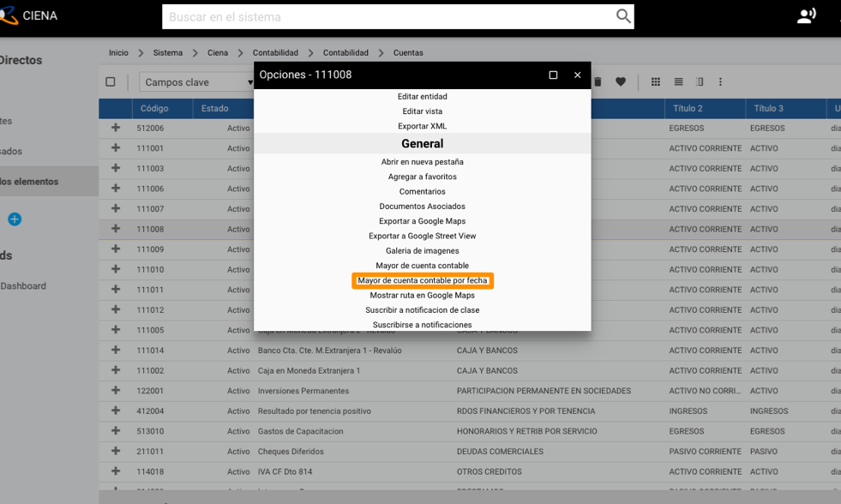Choose Exportar a Google Street View
The height and width of the screenshot is (504, 841).
pyautogui.click(x=422, y=236)
